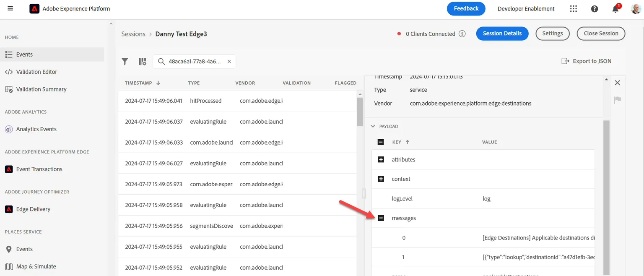Image resolution: width=644 pixels, height=276 pixels.
Task: Expand the attributes payload row
Action: 381,159
